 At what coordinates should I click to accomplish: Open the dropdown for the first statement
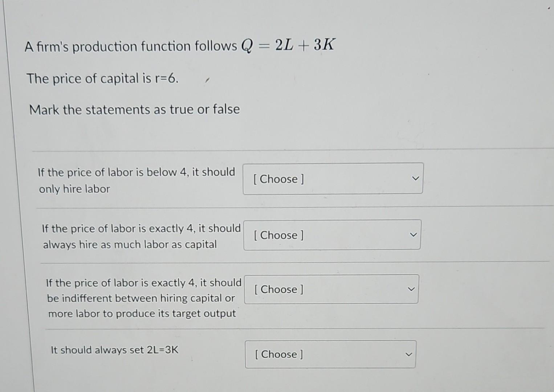click(x=332, y=179)
